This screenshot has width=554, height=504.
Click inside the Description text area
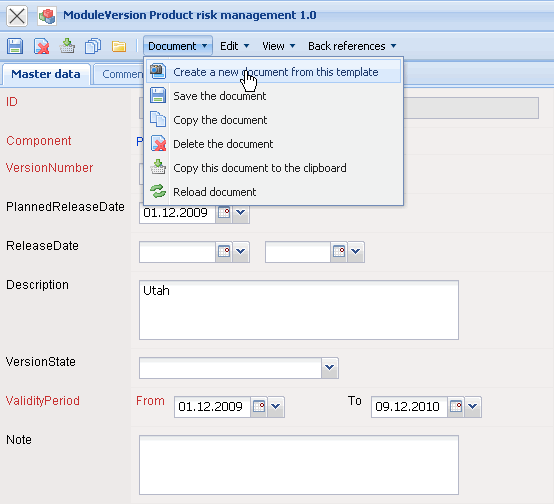(x=299, y=310)
